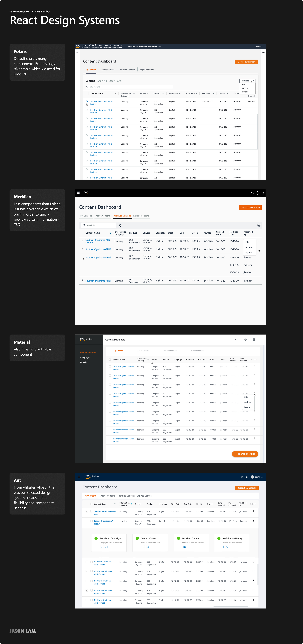Choose Archive from the Meridian row actions menu

(249, 247)
